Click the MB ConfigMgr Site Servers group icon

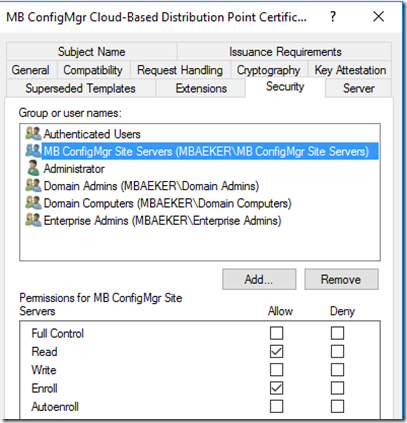(33, 151)
